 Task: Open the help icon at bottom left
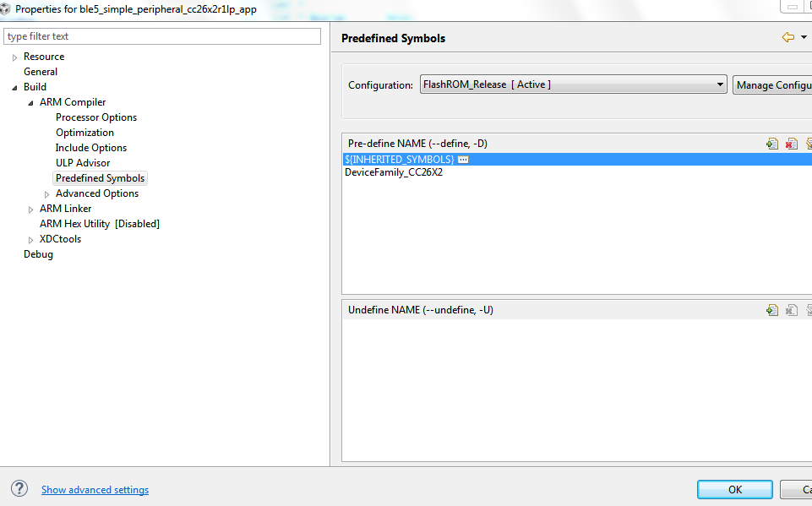pos(19,489)
